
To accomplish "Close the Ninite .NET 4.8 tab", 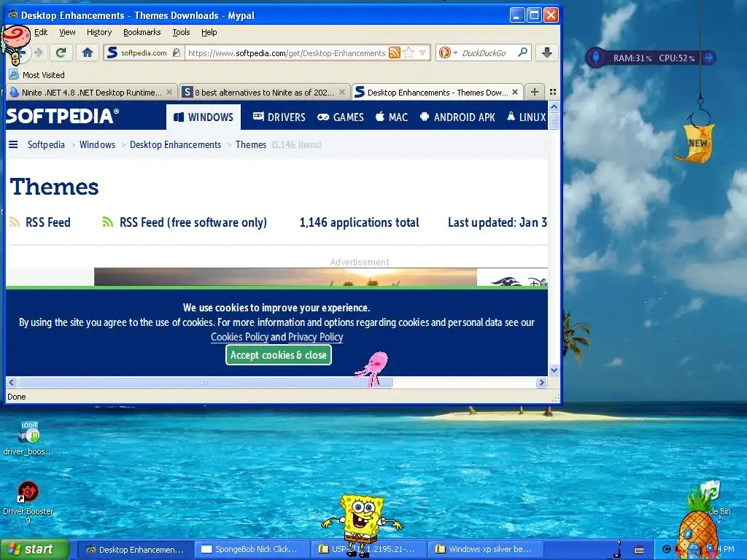I will pyautogui.click(x=169, y=92).
